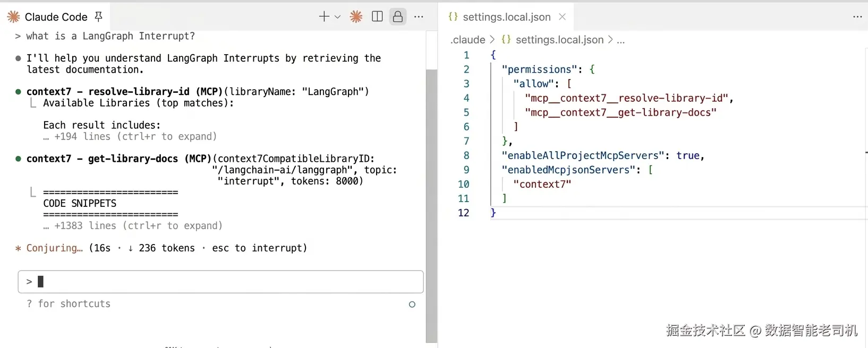Click the orange Claude icon in toolbar
The image size is (868, 348).
coord(356,16)
